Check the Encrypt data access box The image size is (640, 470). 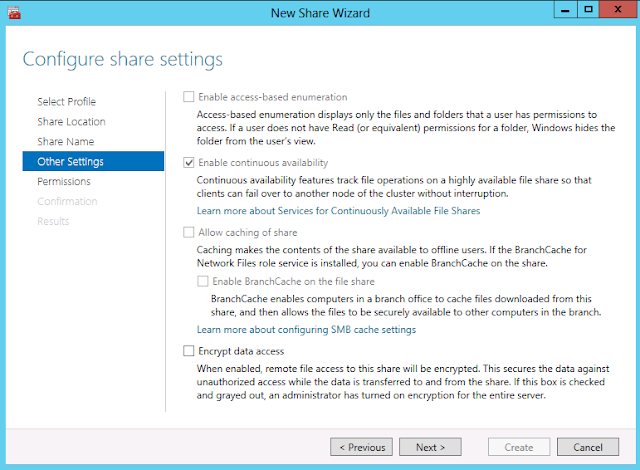(x=190, y=352)
